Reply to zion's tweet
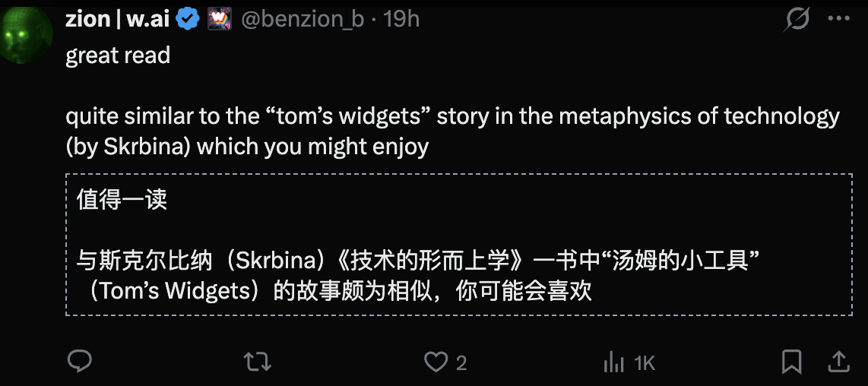Screen dimensions: 868x386 tap(80, 362)
